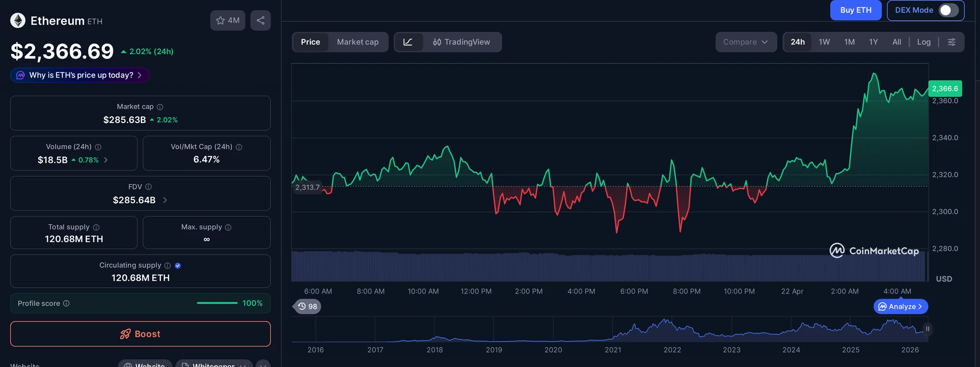Click the Boost button

[x=140, y=334]
